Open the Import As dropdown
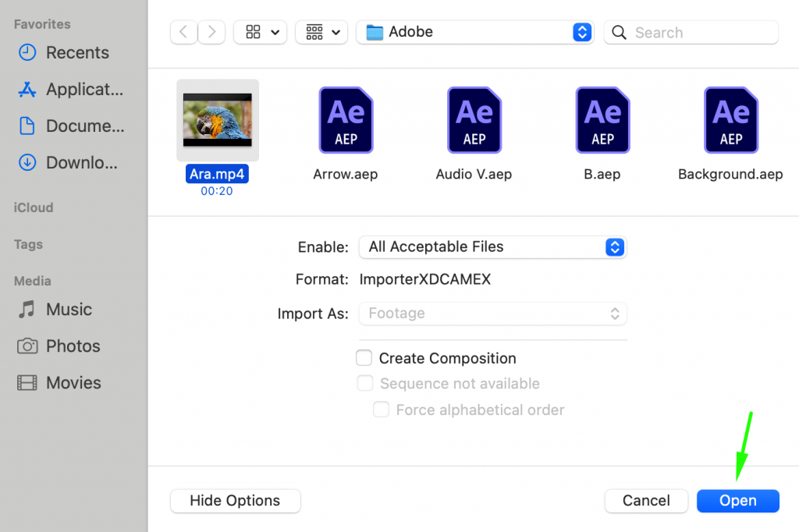Image resolution: width=799 pixels, height=532 pixels. click(492, 313)
